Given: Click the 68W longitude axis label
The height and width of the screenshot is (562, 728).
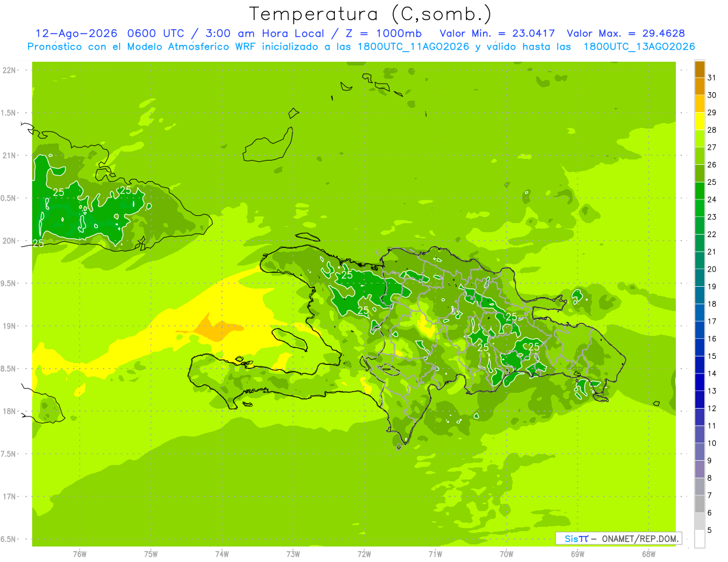Looking at the screenshot, I should (x=648, y=554).
